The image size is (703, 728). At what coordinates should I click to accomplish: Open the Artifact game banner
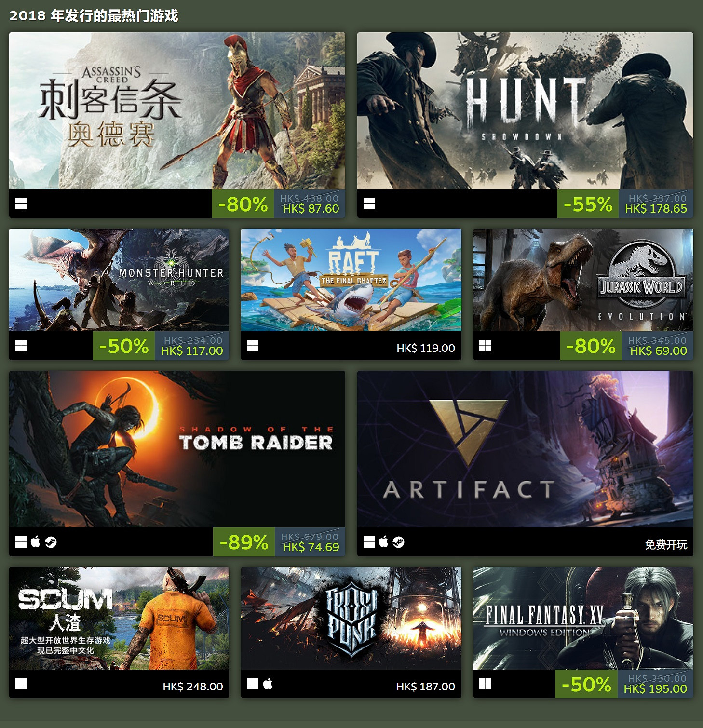[525, 449]
